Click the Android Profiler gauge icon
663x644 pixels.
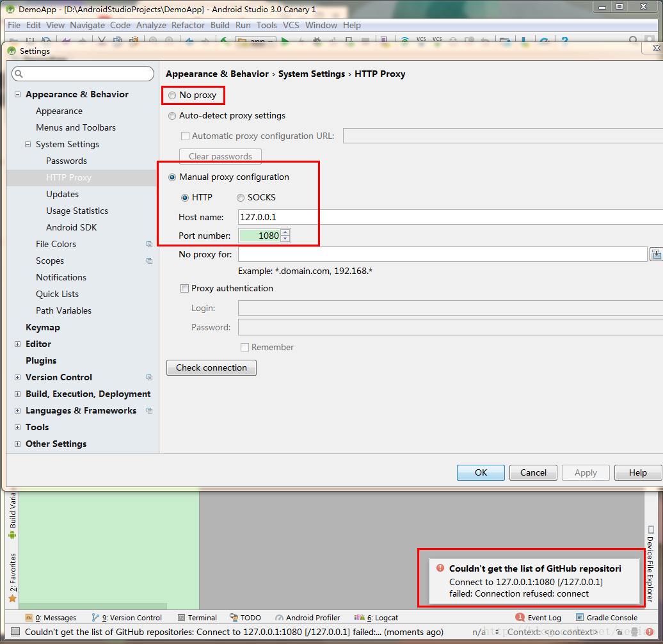[279, 618]
